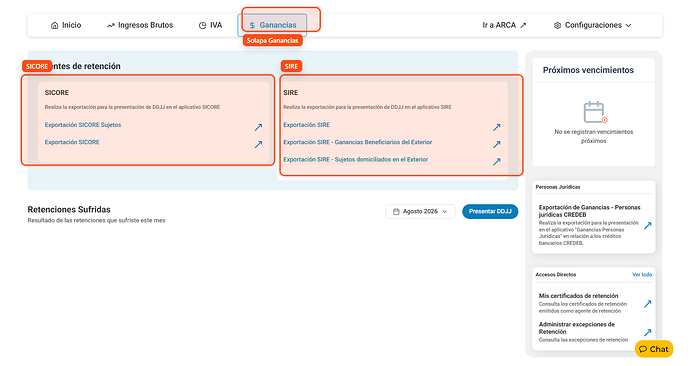
Task: Click arrow icon for Mis certificados de retención
Action: click(647, 304)
